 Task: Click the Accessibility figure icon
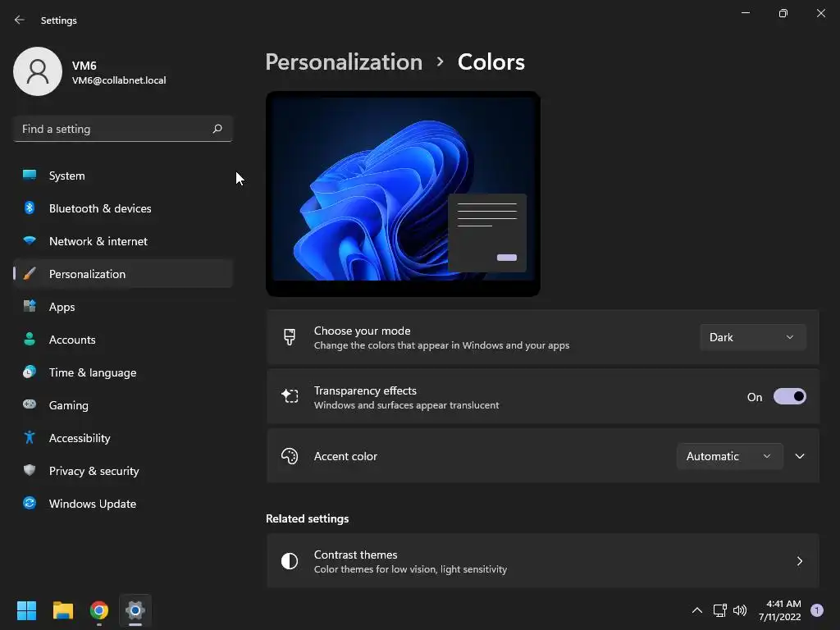[30, 438]
